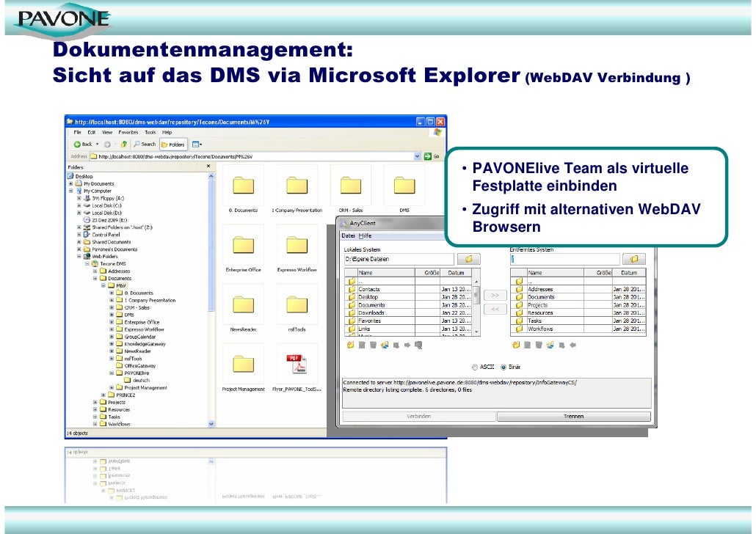756x534 pixels.
Task: Select OfficeGateway folder in tree
Action: point(136,366)
